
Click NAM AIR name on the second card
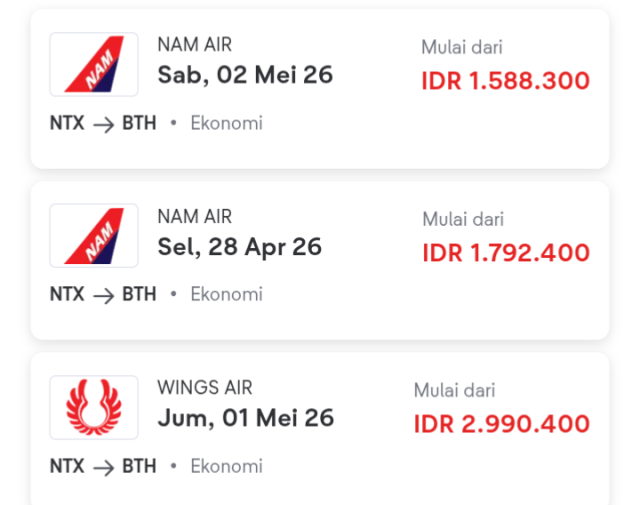click(x=194, y=217)
